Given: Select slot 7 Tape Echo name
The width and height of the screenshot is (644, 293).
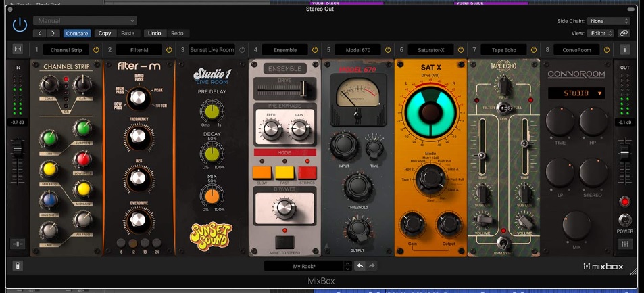Looking at the screenshot, I should [504, 50].
